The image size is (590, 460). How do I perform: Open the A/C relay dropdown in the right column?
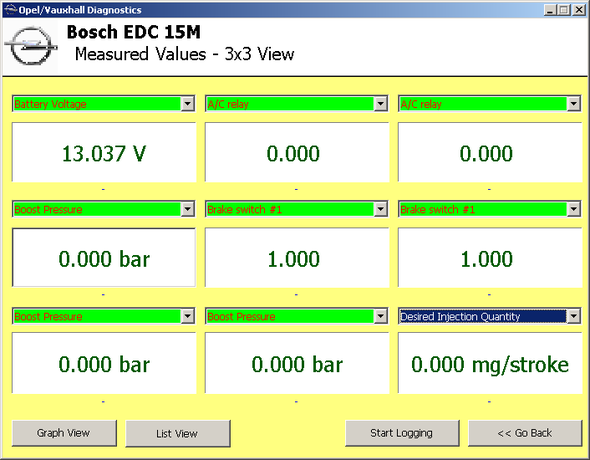coord(573,104)
